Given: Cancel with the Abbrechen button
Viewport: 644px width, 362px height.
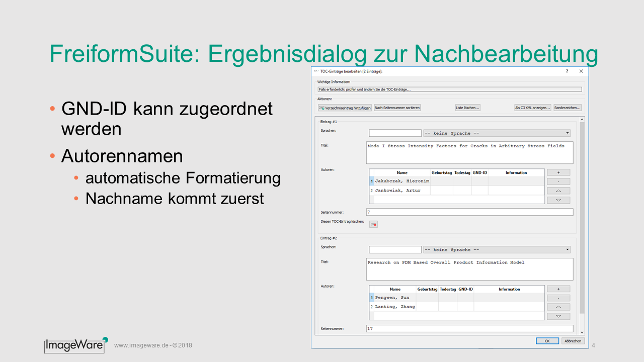Looking at the screenshot, I should (x=573, y=341).
